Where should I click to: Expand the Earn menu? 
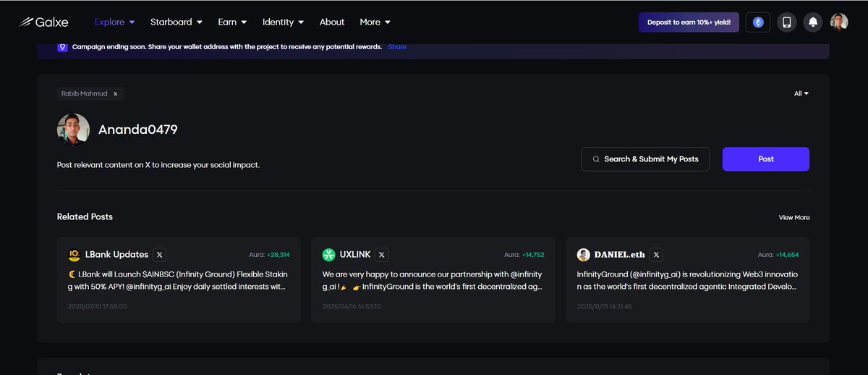coord(232,22)
